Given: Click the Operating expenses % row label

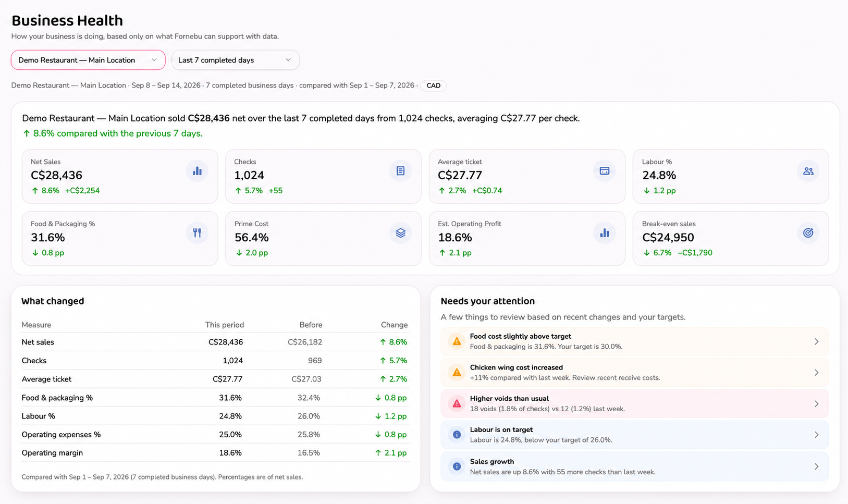Looking at the screenshot, I should coord(61,435).
